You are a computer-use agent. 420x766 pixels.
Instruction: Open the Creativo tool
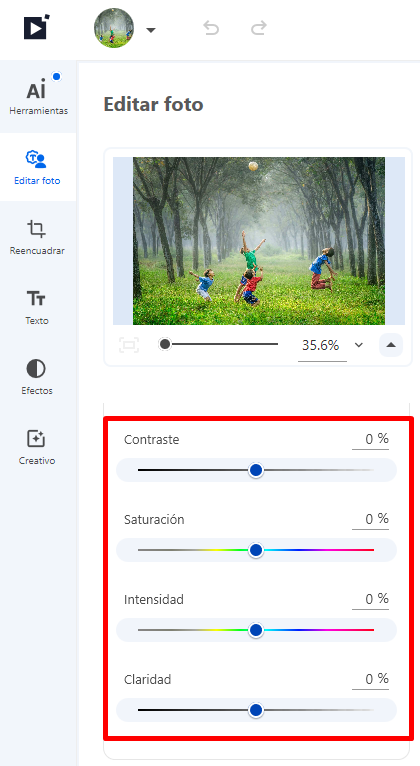(37, 447)
